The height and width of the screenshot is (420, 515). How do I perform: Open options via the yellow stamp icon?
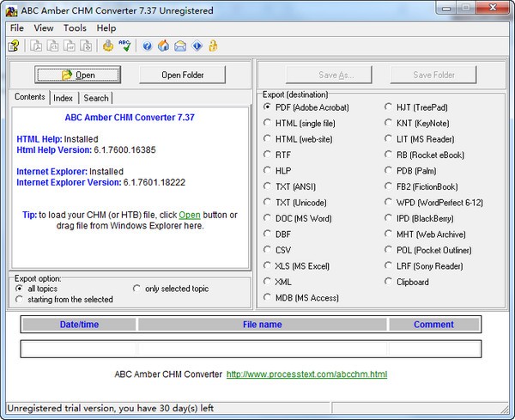point(108,46)
